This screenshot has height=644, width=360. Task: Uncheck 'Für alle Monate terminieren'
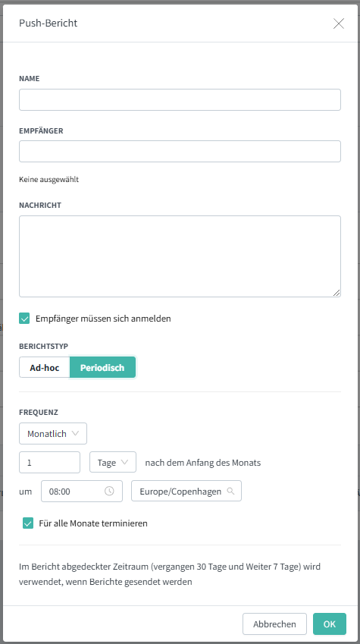tap(28, 523)
